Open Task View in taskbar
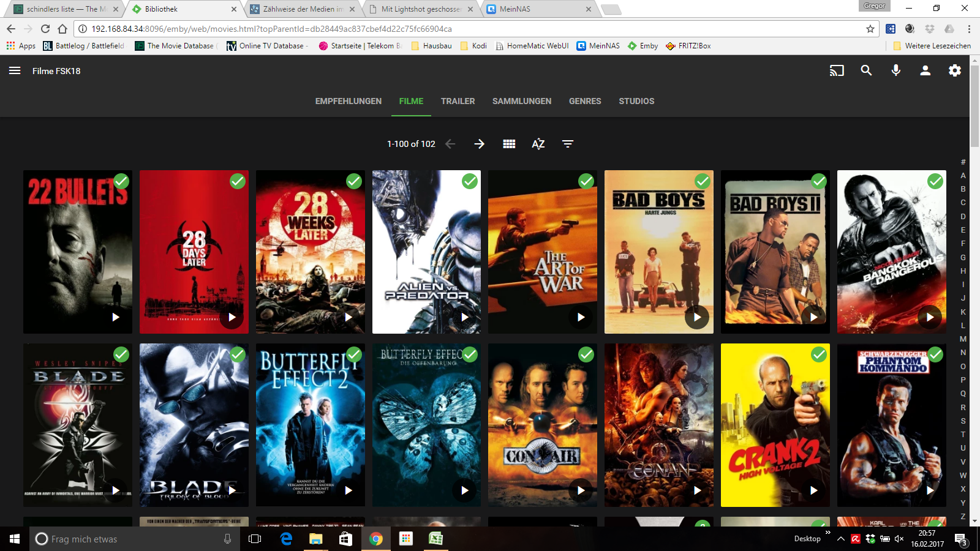The image size is (980, 551). [x=255, y=539]
